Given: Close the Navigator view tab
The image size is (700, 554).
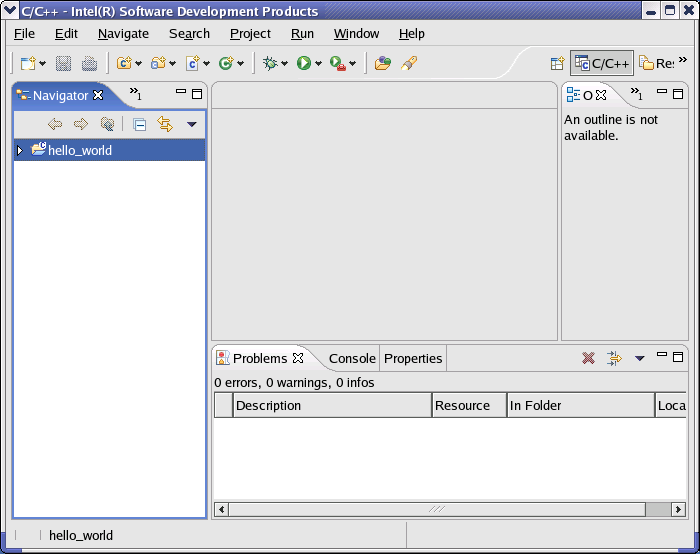Looking at the screenshot, I should pyautogui.click(x=98, y=95).
